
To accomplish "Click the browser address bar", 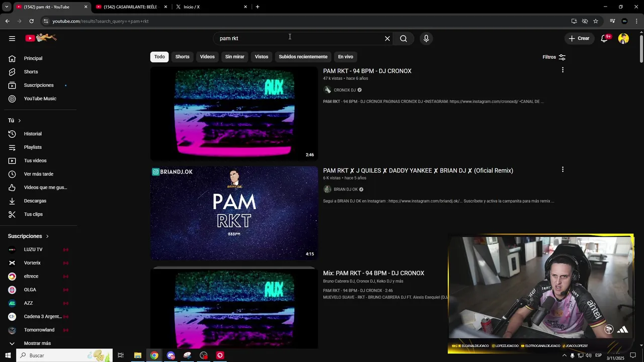I will [302, 21].
